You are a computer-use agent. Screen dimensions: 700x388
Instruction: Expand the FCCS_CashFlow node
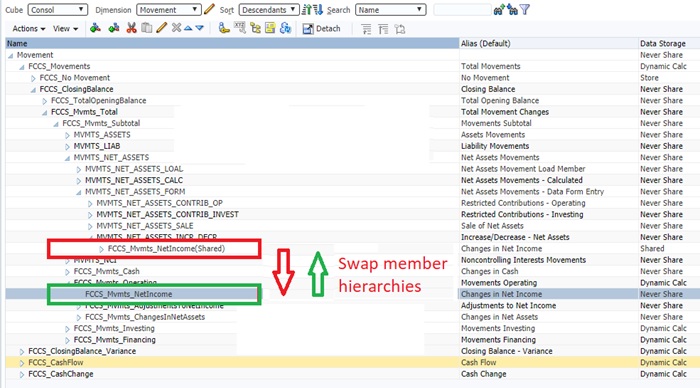pyautogui.click(x=21, y=363)
